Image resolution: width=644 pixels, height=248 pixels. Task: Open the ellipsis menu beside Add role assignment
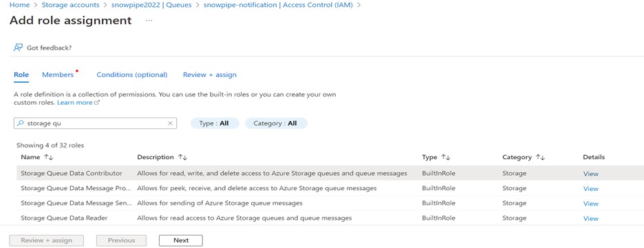(x=149, y=21)
